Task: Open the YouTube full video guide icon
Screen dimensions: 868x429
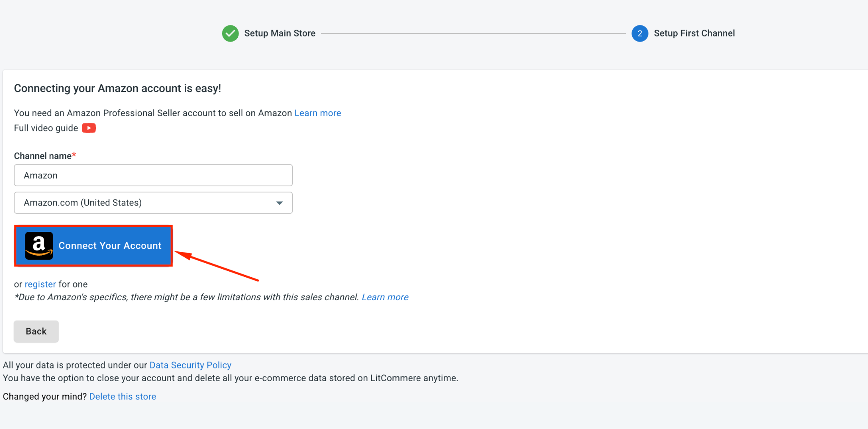Action: coord(89,128)
